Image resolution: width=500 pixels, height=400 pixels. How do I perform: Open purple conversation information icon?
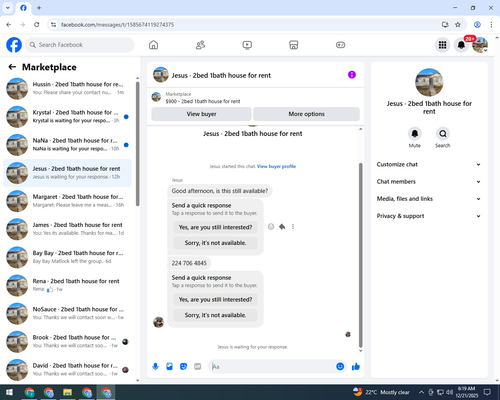(352, 75)
